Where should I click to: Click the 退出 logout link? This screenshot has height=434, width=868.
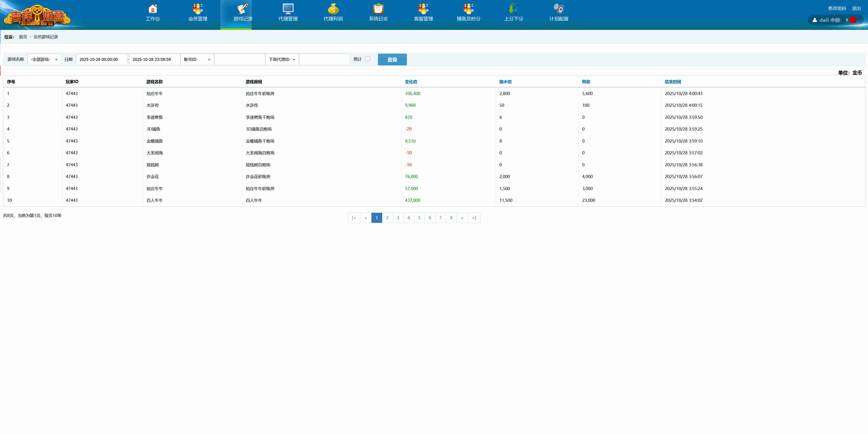pos(856,8)
